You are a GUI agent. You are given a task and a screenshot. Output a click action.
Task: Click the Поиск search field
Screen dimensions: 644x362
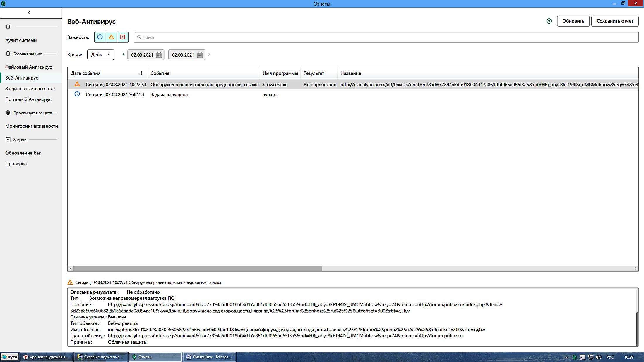(386, 37)
